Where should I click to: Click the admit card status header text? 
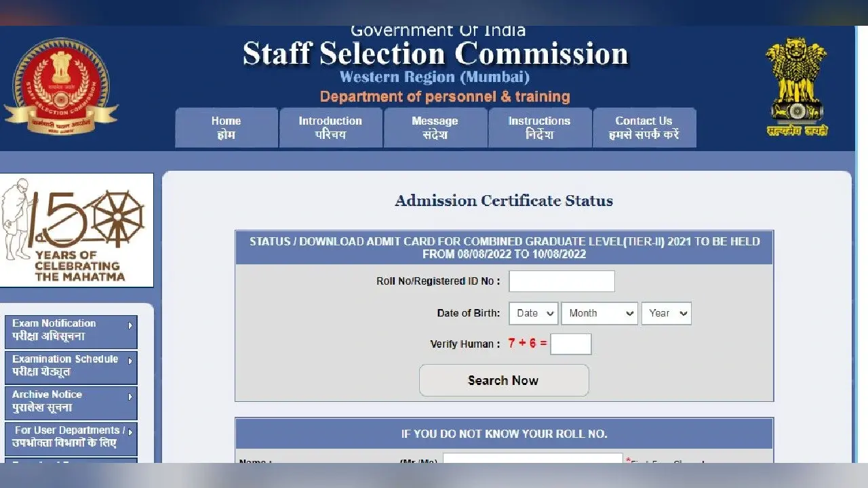coord(504,248)
